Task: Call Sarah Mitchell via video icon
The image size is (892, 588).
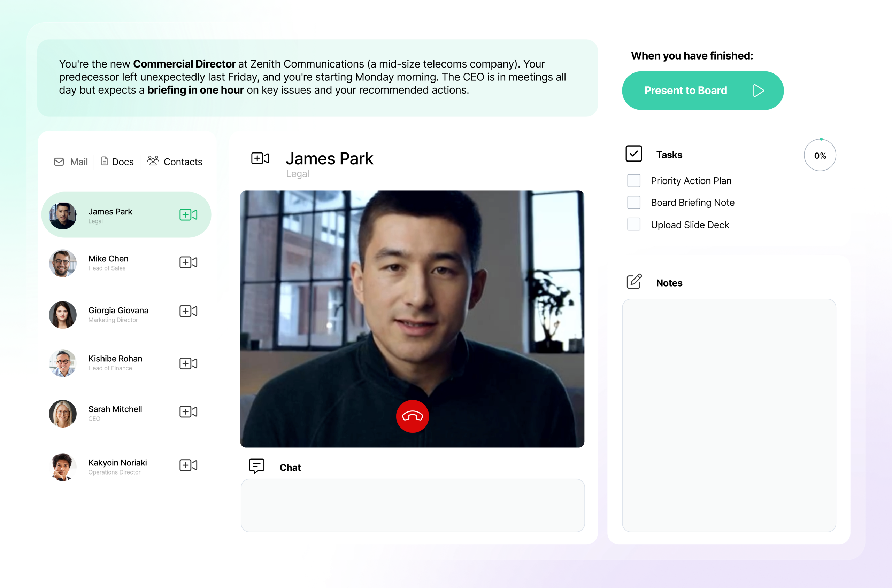Action: click(x=188, y=411)
